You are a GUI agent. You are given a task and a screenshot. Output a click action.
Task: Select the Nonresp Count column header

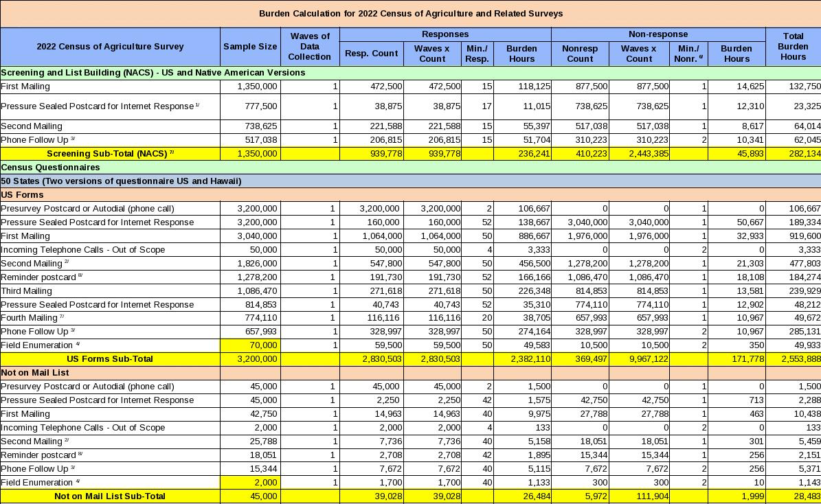(580, 54)
